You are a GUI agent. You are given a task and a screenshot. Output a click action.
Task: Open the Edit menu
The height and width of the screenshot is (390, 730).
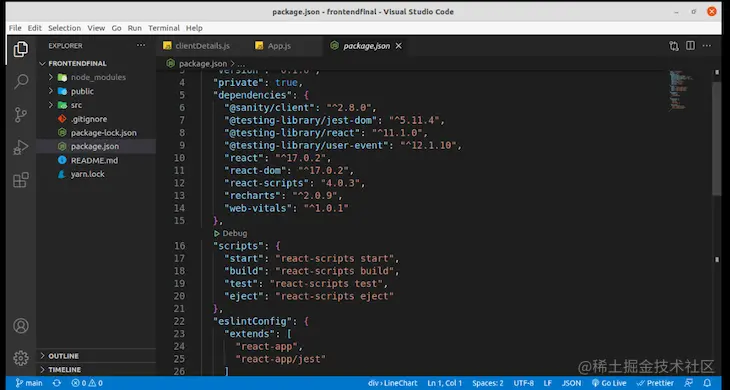click(x=34, y=28)
